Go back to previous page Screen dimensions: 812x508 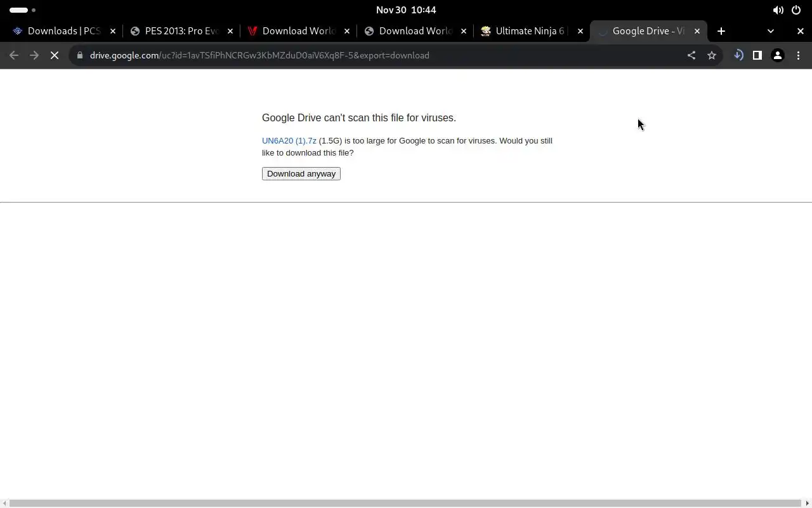(14, 55)
